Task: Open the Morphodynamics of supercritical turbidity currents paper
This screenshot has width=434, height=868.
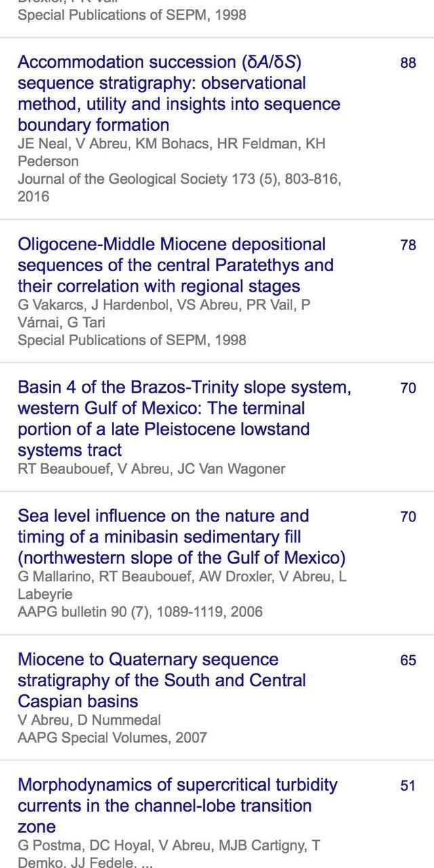Action: [x=177, y=806]
